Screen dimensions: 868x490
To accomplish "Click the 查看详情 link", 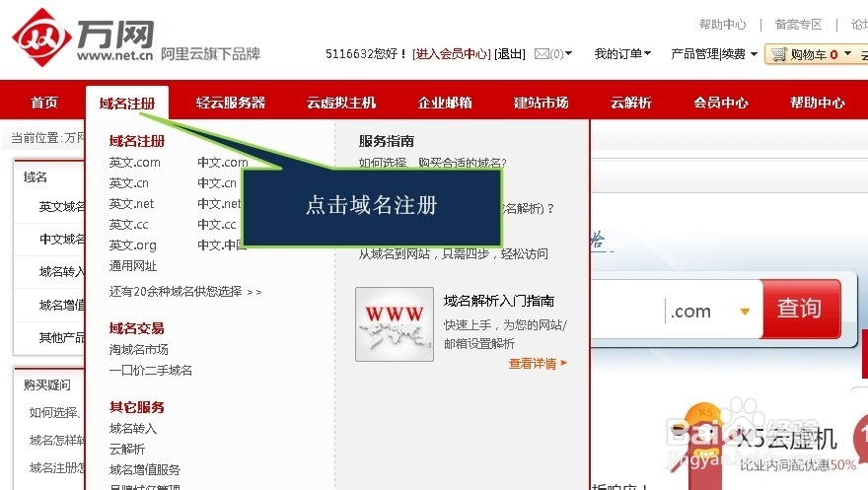I will point(538,364).
